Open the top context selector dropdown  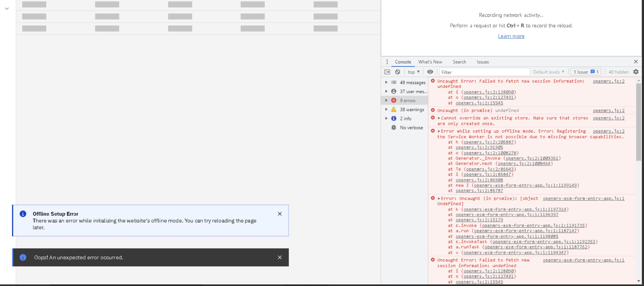coord(414,72)
